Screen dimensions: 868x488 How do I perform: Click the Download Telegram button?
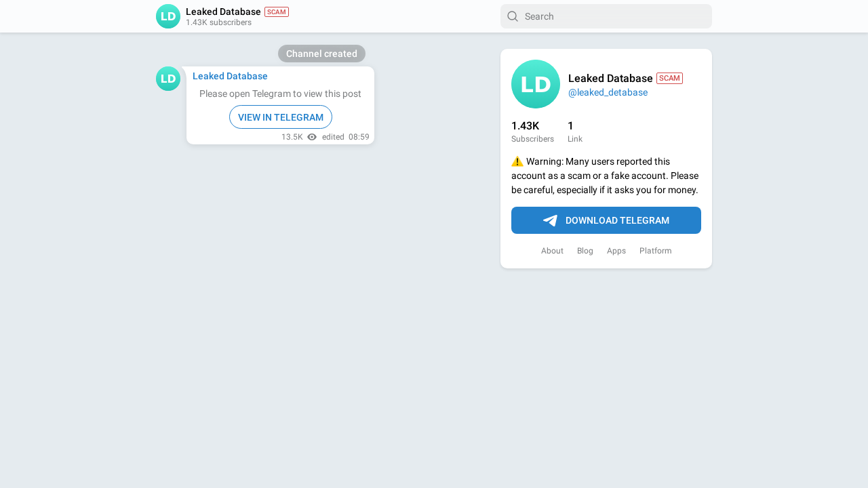(606, 220)
